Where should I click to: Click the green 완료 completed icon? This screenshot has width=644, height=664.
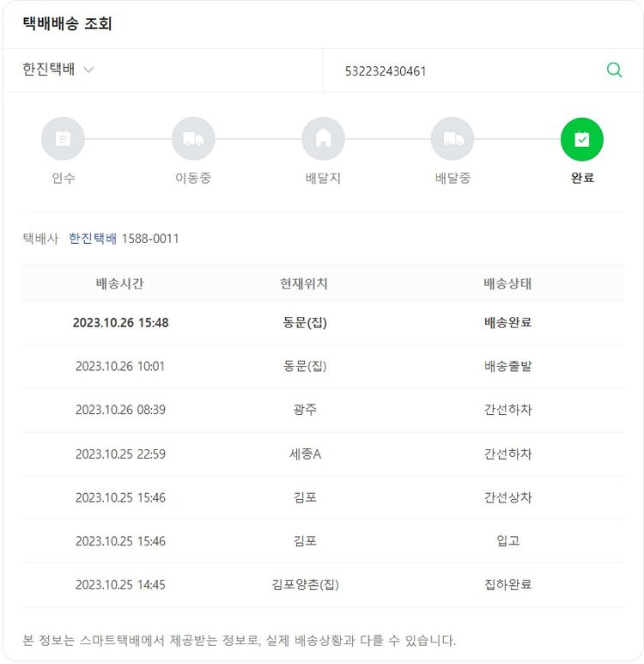coord(582,139)
